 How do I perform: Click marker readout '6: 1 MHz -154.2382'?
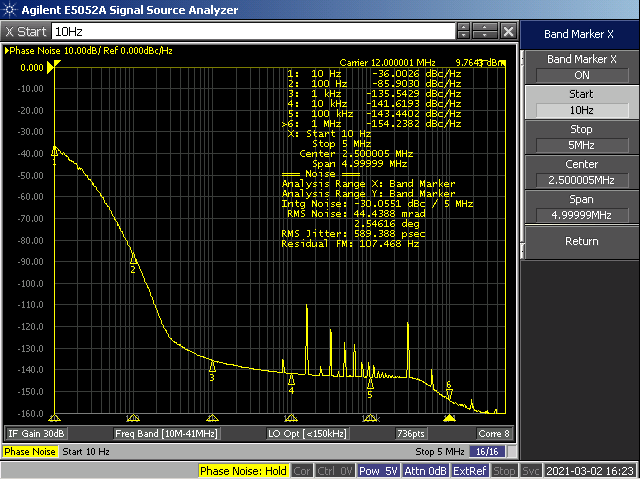click(x=372, y=124)
